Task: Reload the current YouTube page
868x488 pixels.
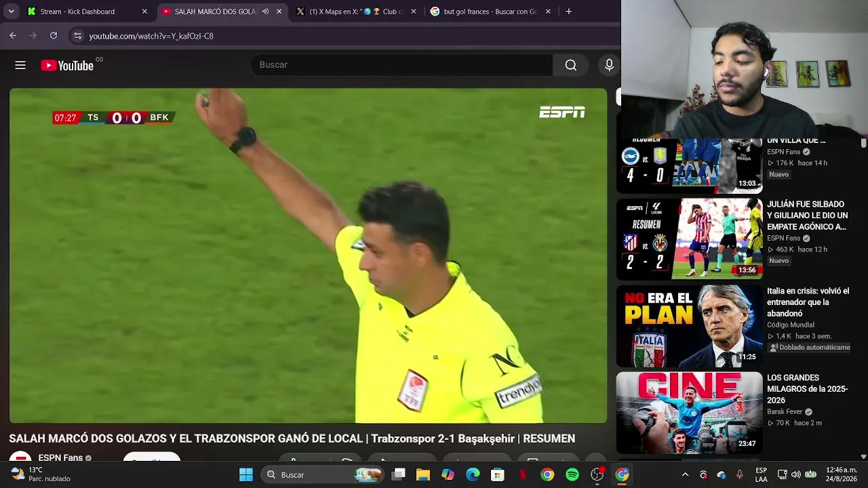Action: [54, 35]
